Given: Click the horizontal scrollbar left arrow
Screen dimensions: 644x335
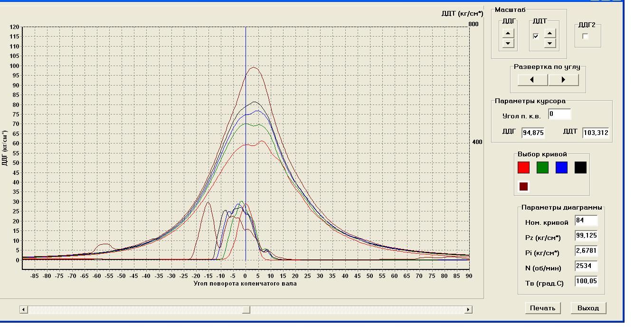Looking at the screenshot, I should pos(23,310).
